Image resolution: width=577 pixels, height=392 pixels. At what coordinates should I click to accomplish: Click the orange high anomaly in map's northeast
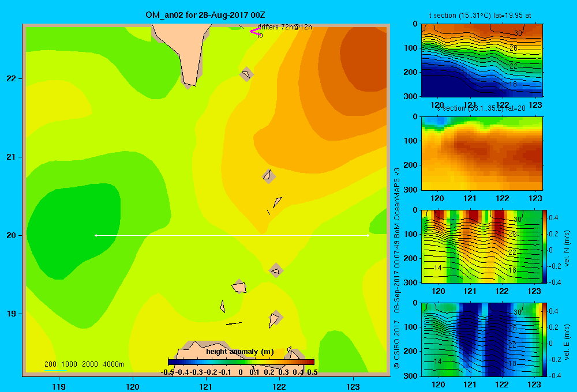pos(364,59)
